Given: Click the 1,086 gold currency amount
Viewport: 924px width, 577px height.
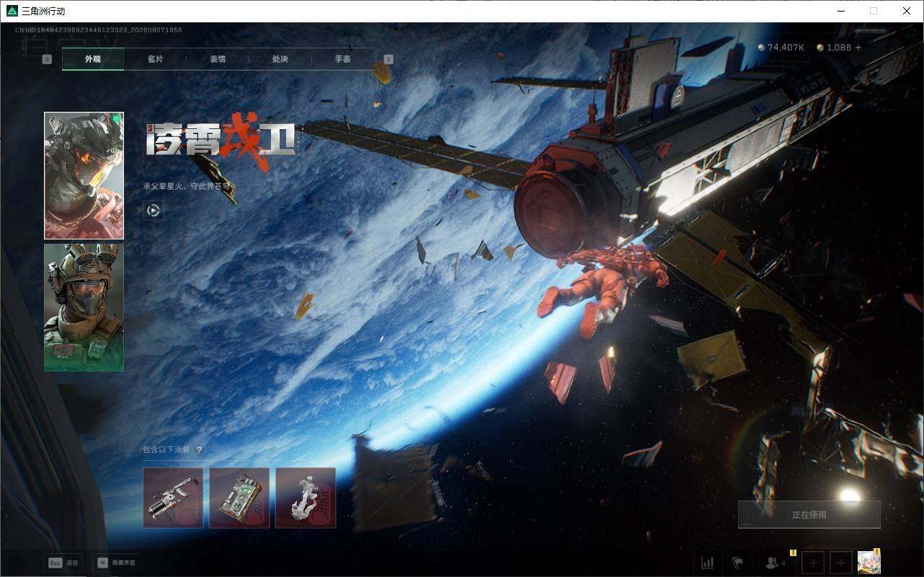Looking at the screenshot, I should point(835,48).
